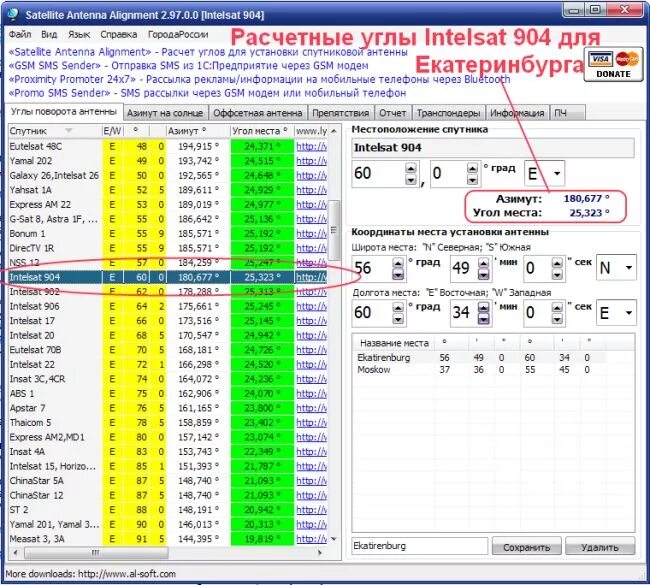This screenshot has width=650, height=585.
Task: Open the Препятствия tab
Action: (x=340, y=113)
